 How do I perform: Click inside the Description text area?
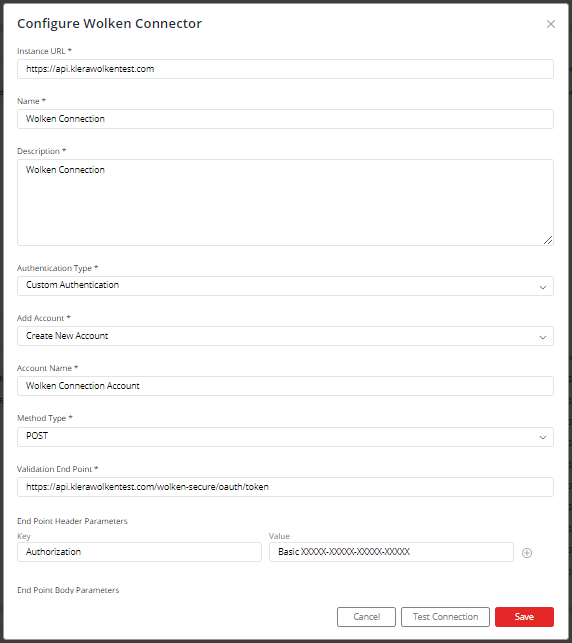click(285, 203)
